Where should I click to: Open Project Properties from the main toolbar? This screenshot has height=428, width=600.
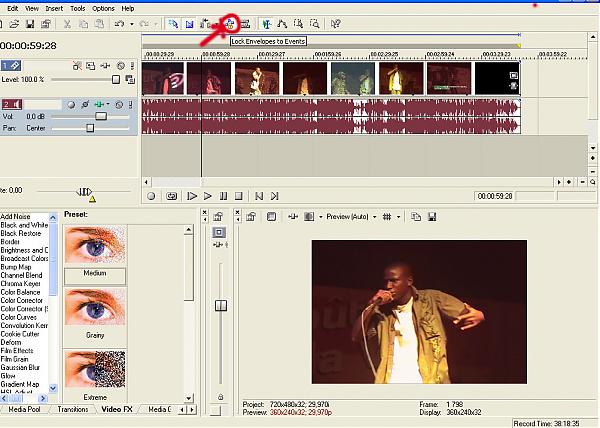coord(46,24)
